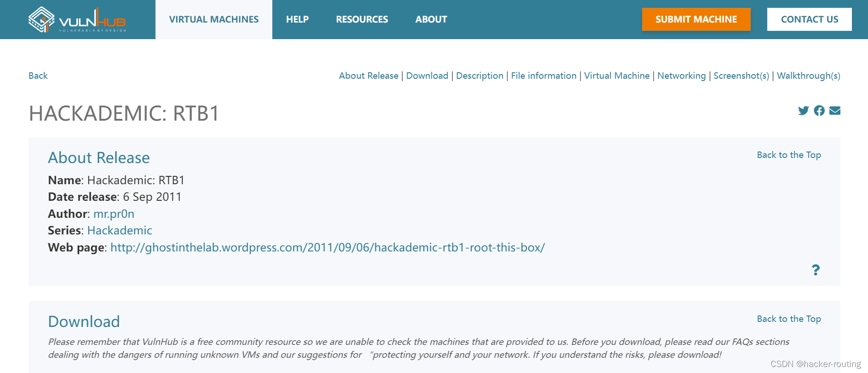Open the Hackademic series link

coord(120,230)
